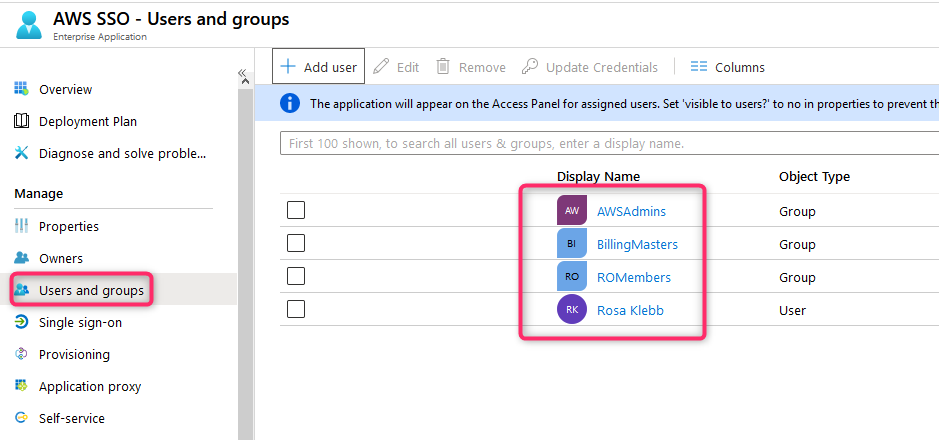Click the RK round avatar for Rosa Klebb

pyautogui.click(x=572, y=309)
